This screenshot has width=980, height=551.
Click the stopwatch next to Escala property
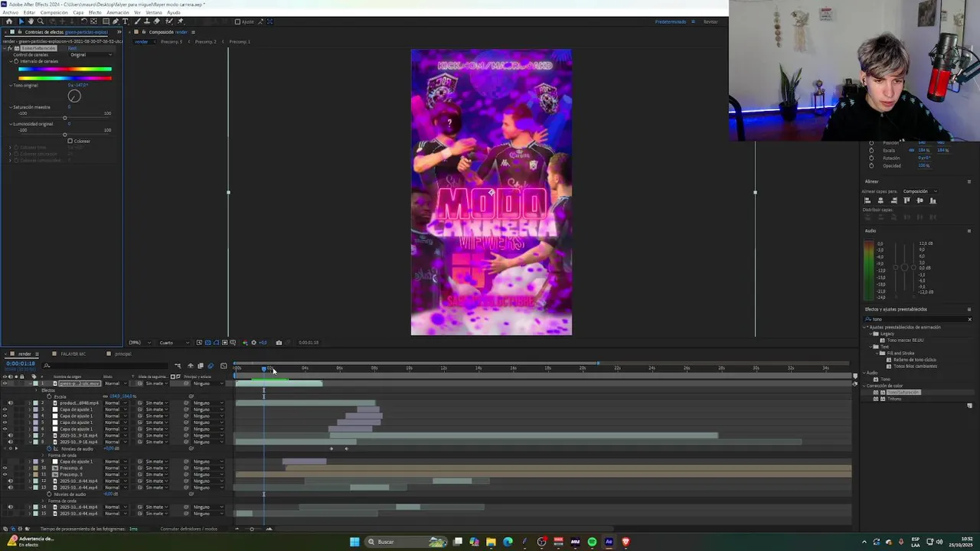click(x=49, y=396)
